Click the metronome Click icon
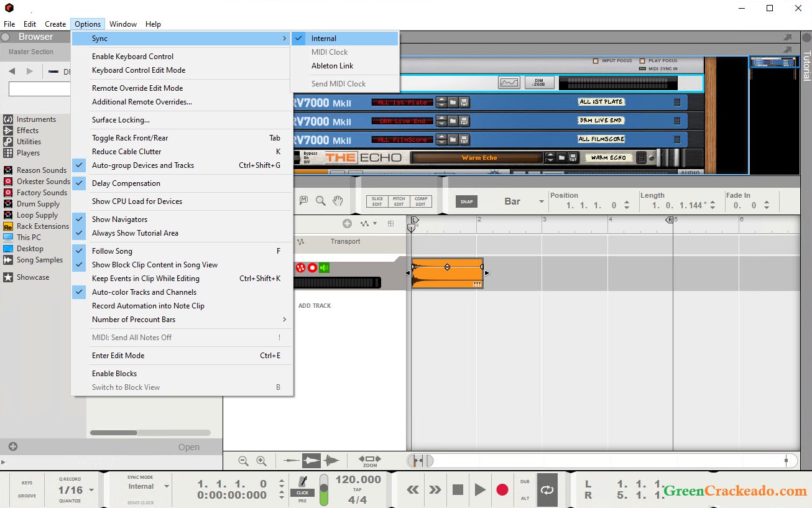Image resolution: width=812 pixels, height=508 pixels. [302, 483]
